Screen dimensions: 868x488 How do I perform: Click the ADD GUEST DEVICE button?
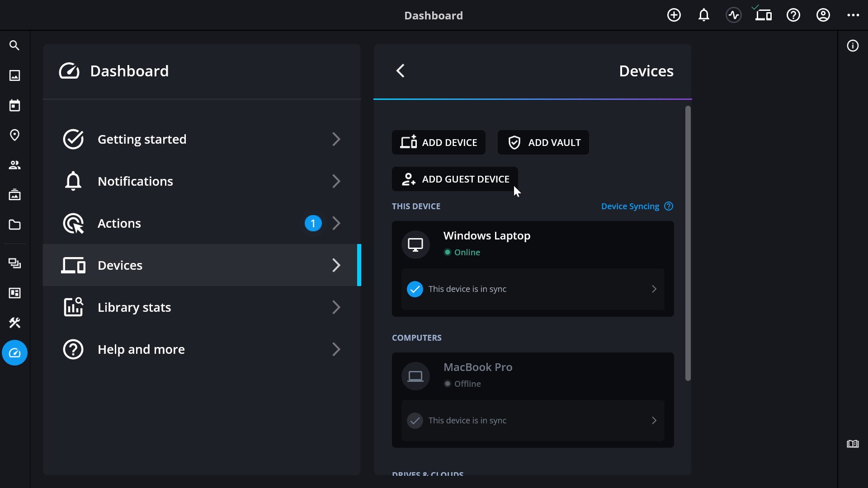455,179
